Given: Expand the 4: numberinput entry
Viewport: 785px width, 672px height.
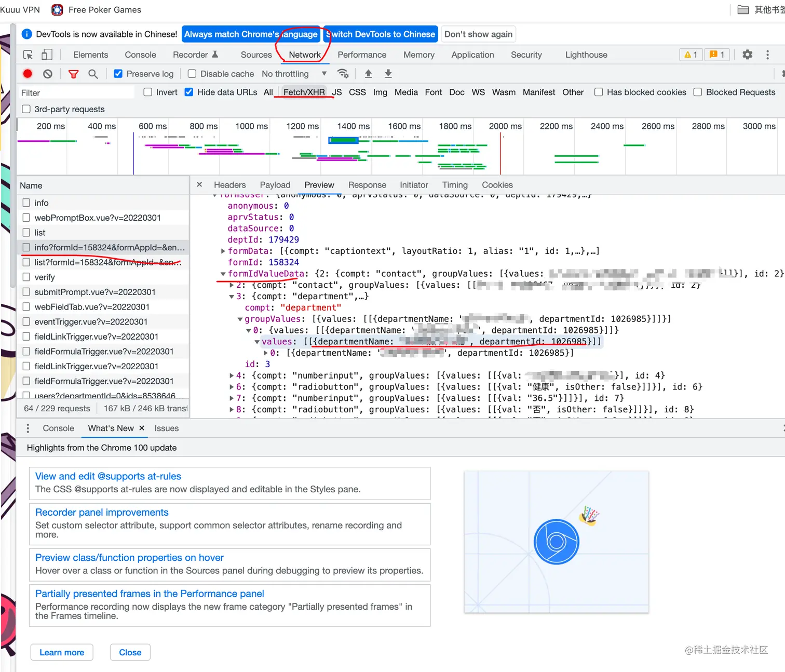Looking at the screenshot, I should (232, 375).
